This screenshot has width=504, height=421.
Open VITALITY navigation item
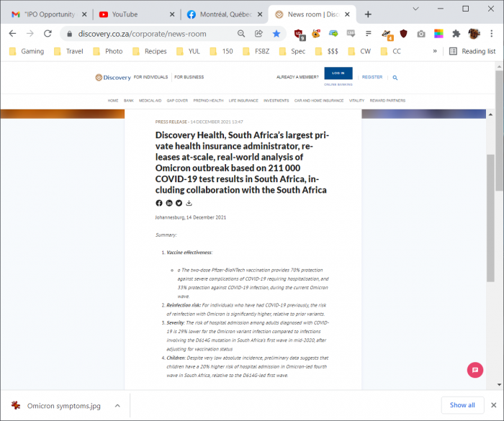point(356,101)
